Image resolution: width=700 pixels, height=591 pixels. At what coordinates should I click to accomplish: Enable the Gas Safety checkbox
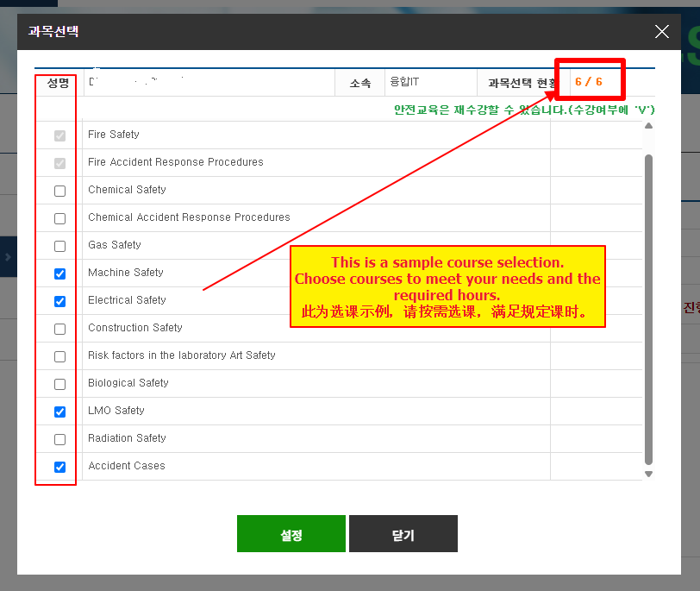(59, 247)
